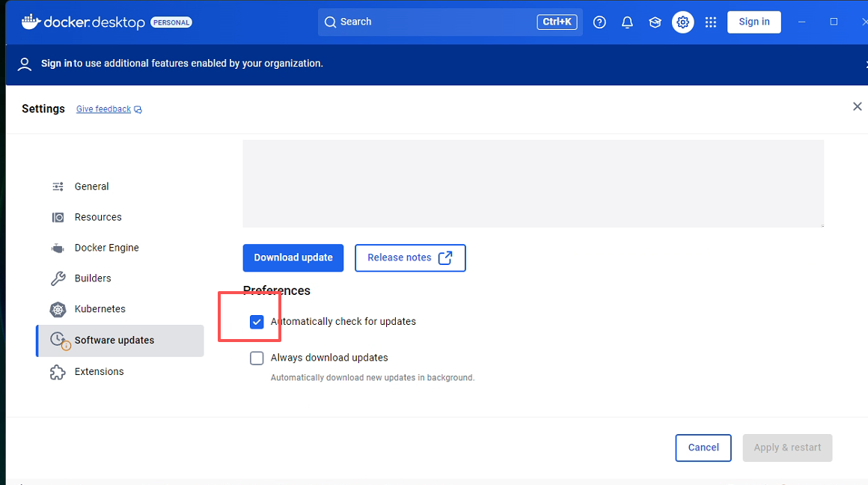This screenshot has width=868, height=485.
Task: Click the Cancel button
Action: click(703, 448)
